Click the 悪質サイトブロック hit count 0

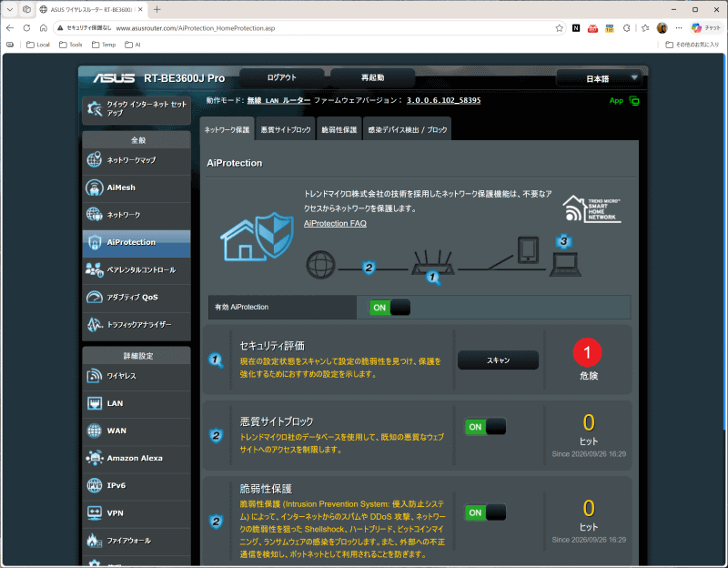pyautogui.click(x=588, y=422)
